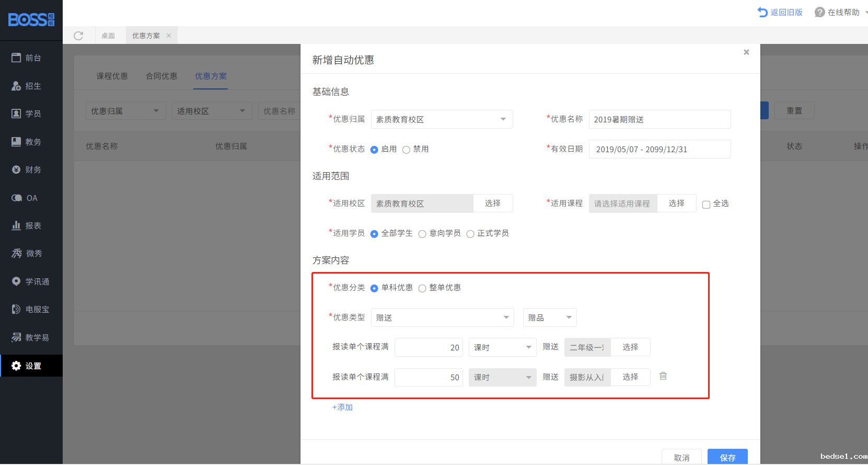Check the 全选 checkbox
This screenshot has height=465, width=868.
click(x=706, y=205)
